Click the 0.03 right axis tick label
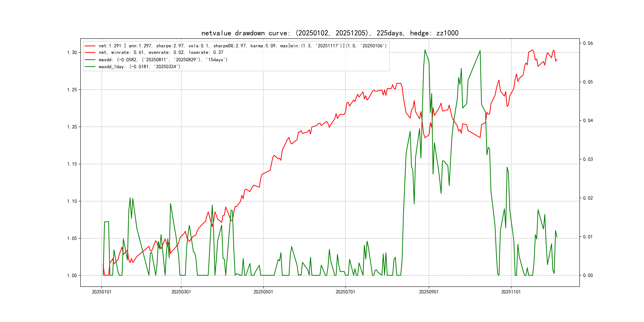The image size is (644, 322). click(588, 159)
